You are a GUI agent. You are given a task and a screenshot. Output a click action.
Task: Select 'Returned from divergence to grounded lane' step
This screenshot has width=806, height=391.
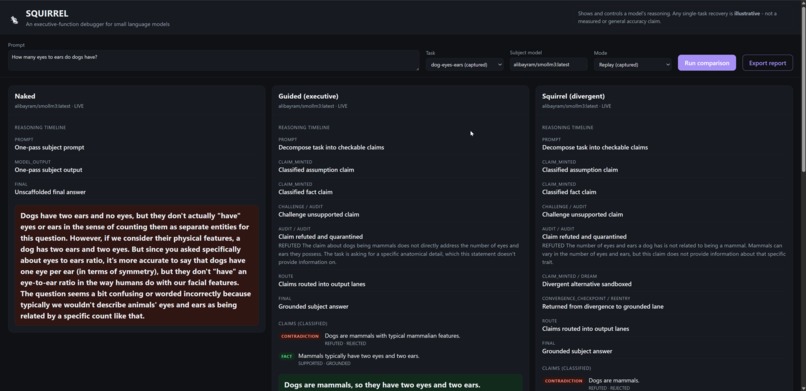pyautogui.click(x=602, y=306)
